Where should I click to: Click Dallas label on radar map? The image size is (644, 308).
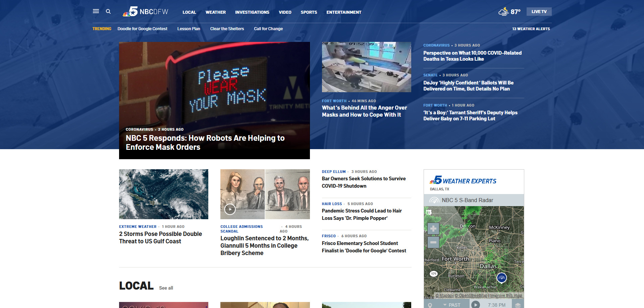[x=488, y=266]
